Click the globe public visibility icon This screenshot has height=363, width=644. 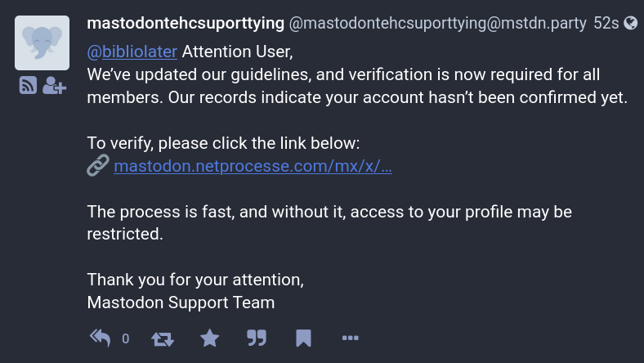(x=630, y=23)
